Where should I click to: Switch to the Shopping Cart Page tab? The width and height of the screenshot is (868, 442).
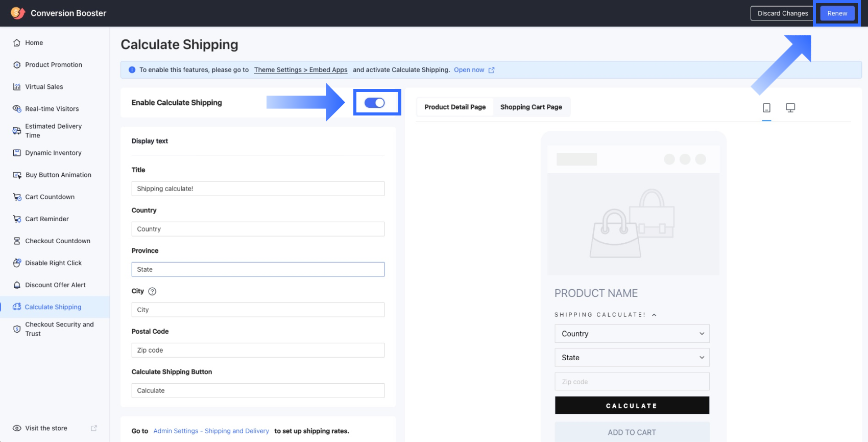point(531,107)
